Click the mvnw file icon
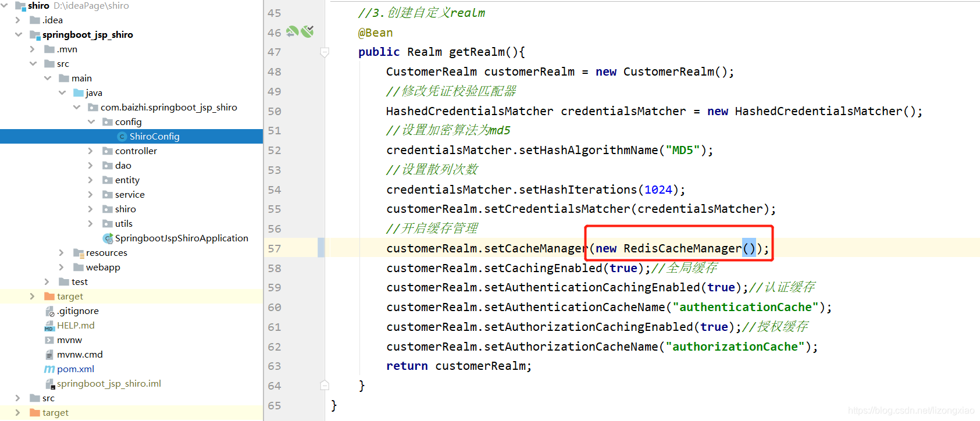Screen dimensions: 980x421 click(49, 340)
